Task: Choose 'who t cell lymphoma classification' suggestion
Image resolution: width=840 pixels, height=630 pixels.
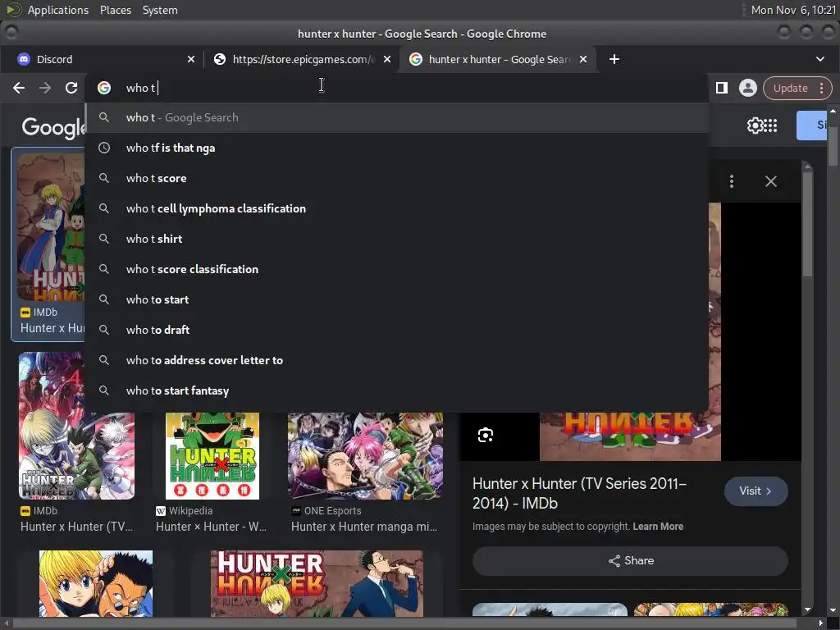Action: 397,208
